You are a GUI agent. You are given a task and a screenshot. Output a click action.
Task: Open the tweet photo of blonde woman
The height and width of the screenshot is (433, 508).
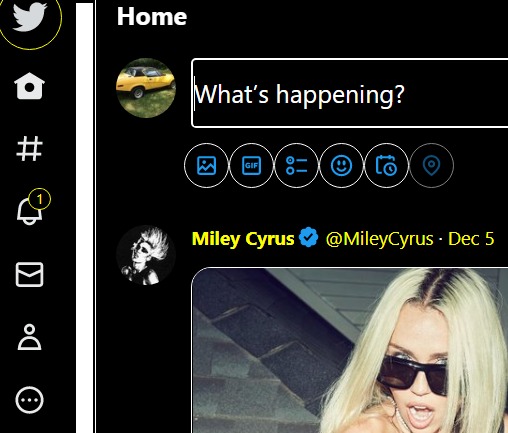coord(350,350)
